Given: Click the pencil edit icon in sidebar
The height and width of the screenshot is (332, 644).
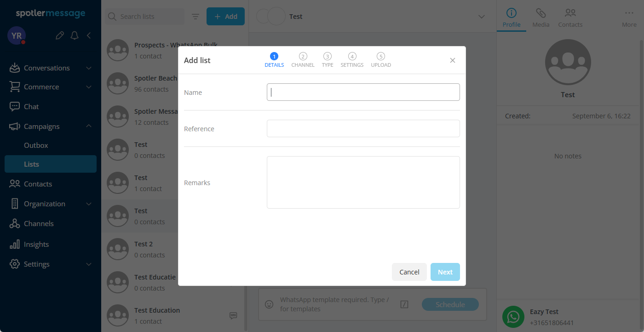Looking at the screenshot, I should tap(59, 35).
